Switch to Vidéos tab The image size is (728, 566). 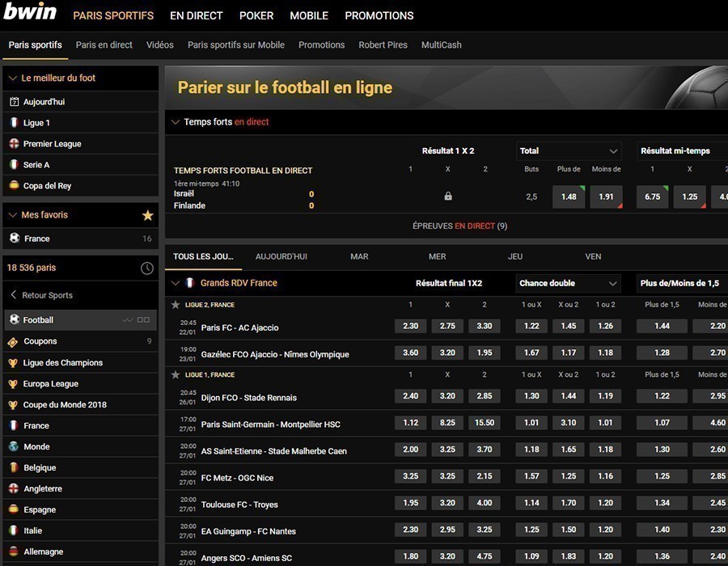(159, 45)
